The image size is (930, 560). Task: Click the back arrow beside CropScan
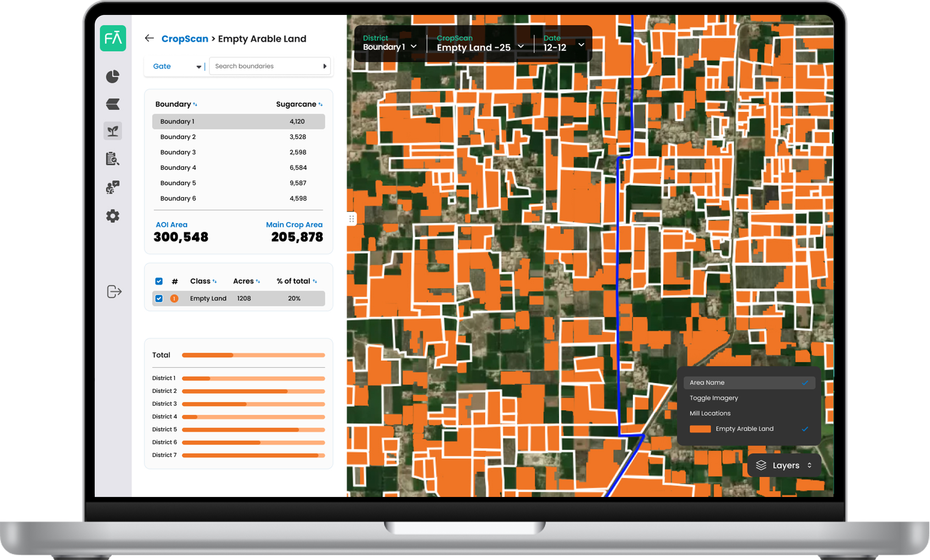click(x=150, y=38)
